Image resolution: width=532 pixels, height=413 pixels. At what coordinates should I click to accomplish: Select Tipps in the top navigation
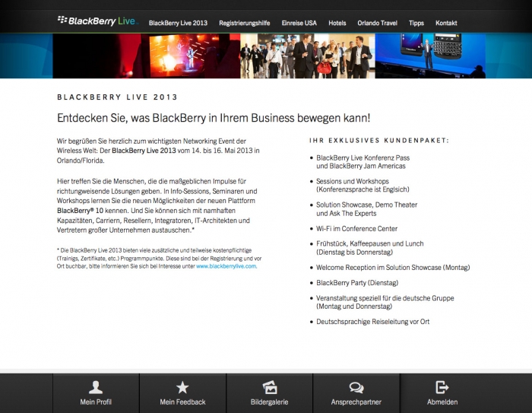[x=416, y=23]
